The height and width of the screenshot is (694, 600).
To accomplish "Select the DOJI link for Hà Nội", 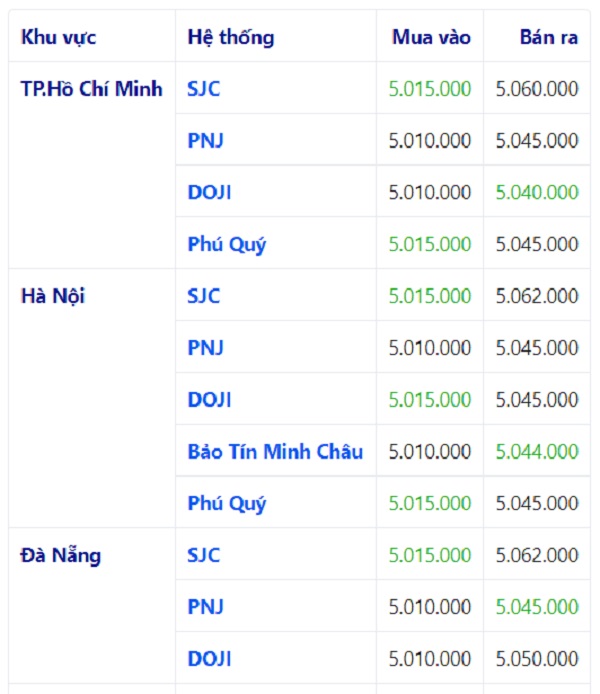I will click(x=209, y=401).
